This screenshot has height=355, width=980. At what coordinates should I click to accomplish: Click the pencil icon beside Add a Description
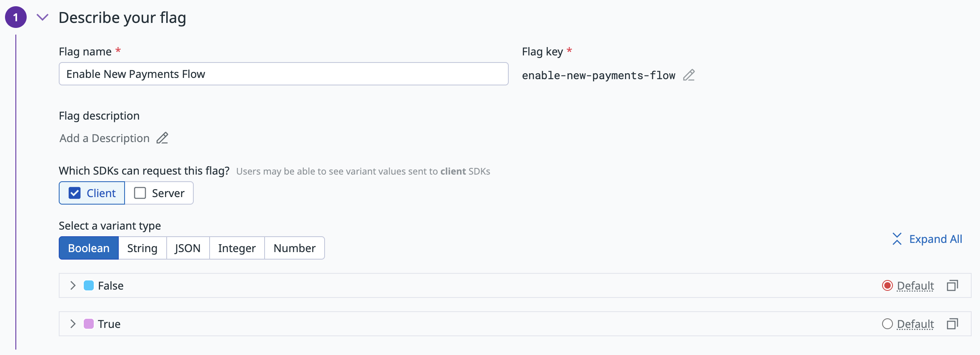click(x=162, y=138)
